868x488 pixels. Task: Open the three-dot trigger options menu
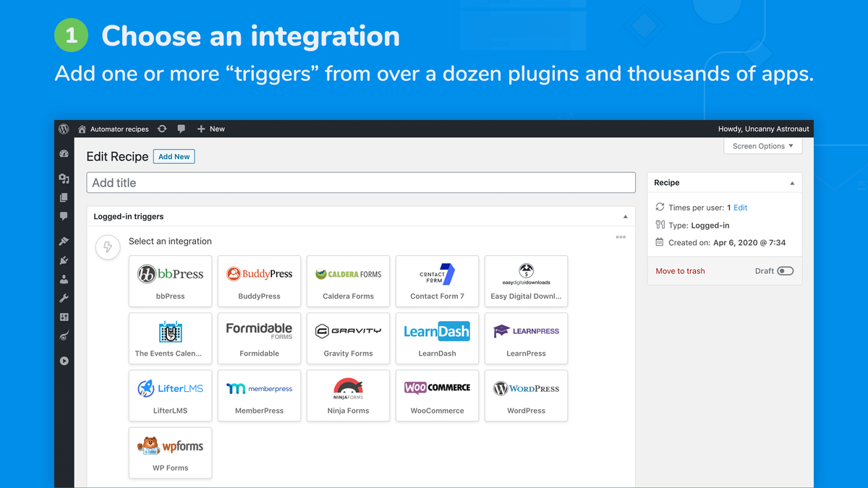pyautogui.click(x=621, y=237)
